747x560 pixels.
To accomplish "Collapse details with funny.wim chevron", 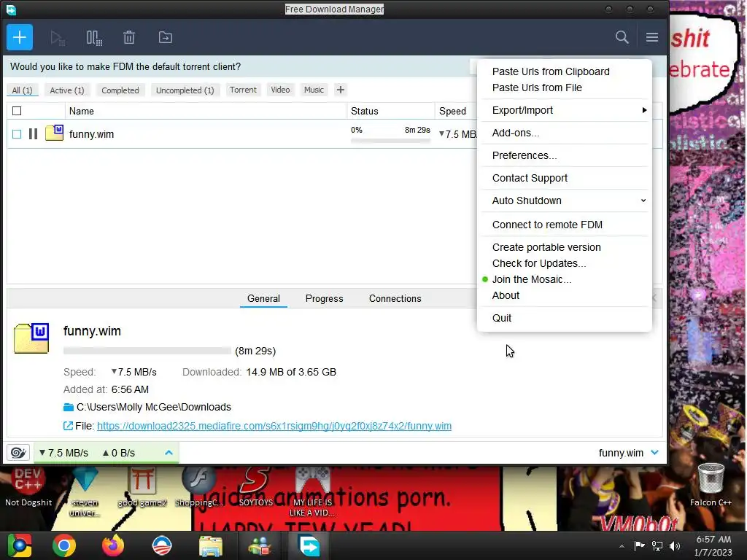I will click(654, 452).
